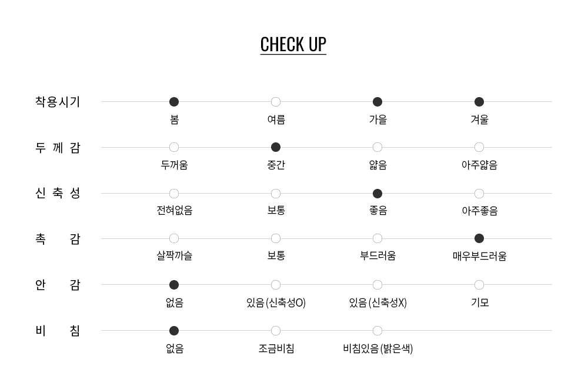Pick 좋음 elasticity radio dot
The width and height of the screenshot is (588, 389).
377,194
